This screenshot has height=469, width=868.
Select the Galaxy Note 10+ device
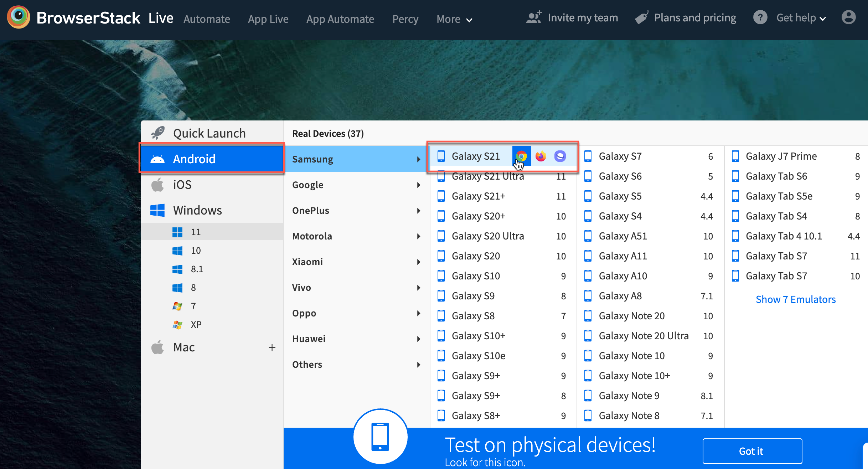click(x=650, y=376)
